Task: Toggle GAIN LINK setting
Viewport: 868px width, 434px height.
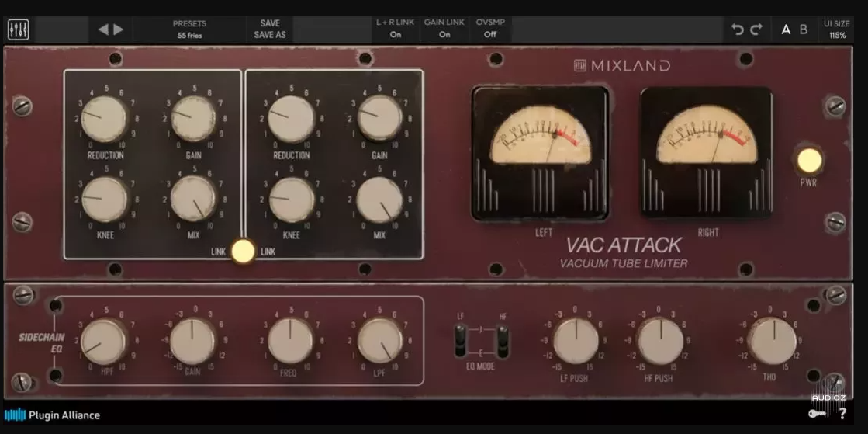Action: click(444, 29)
